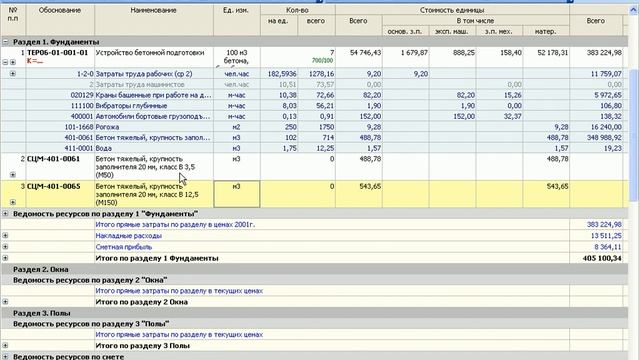This screenshot has height=360, width=640.
Task: Open 'Итого прямые затраты' link under Полы section
Action: pos(179,335)
